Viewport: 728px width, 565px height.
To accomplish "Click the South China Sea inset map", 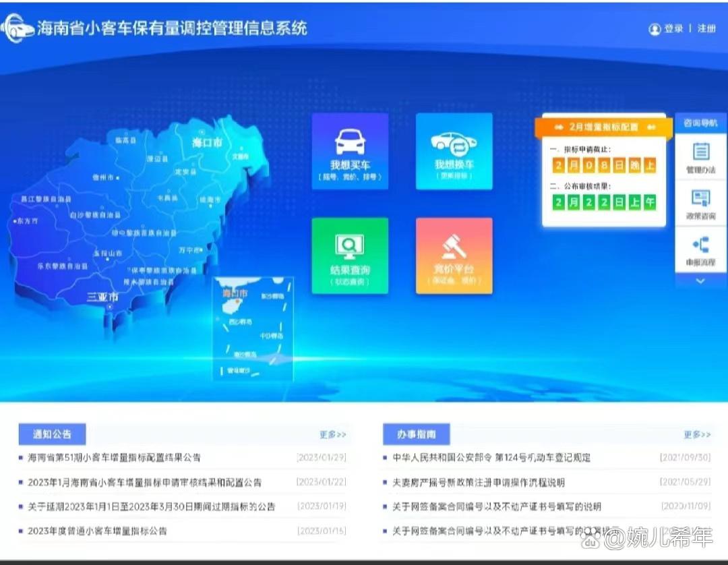I will click(x=253, y=329).
